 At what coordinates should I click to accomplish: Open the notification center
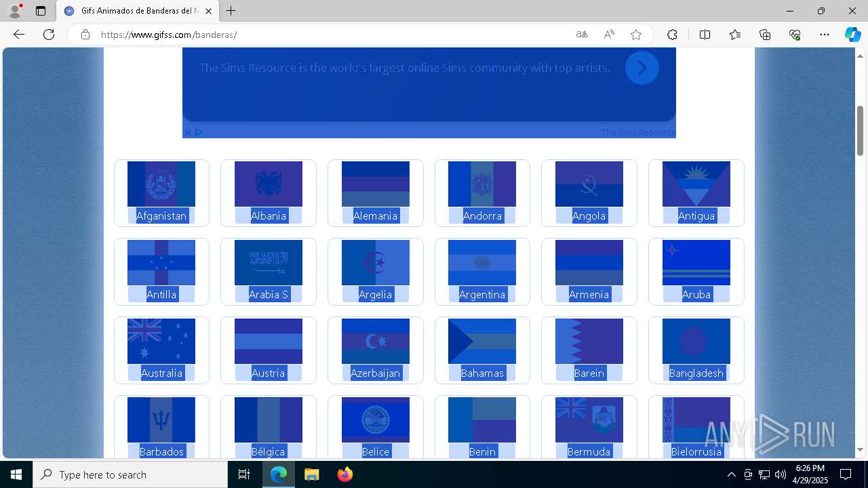click(x=846, y=474)
